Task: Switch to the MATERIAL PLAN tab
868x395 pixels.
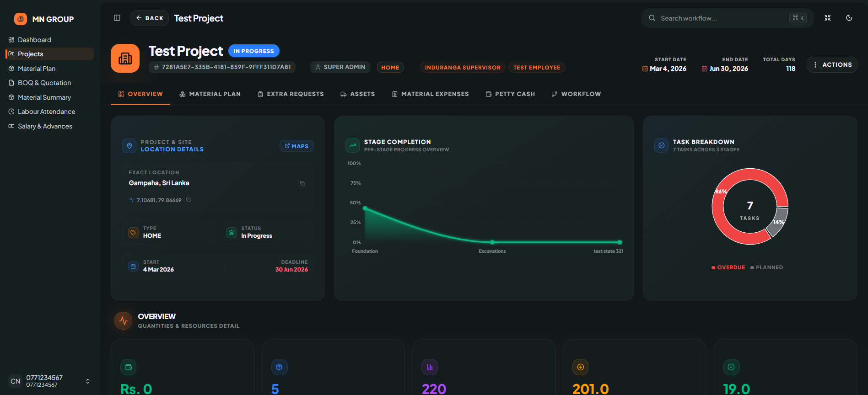Action: 210,94
